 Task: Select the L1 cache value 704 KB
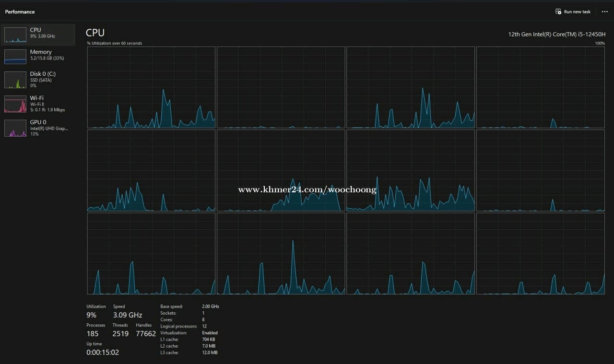tap(209, 340)
